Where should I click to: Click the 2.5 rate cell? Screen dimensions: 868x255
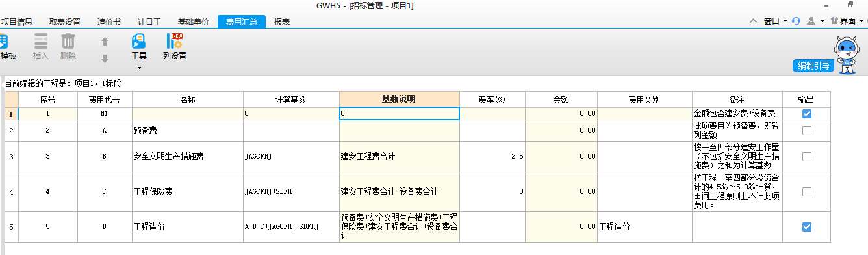[492, 157]
